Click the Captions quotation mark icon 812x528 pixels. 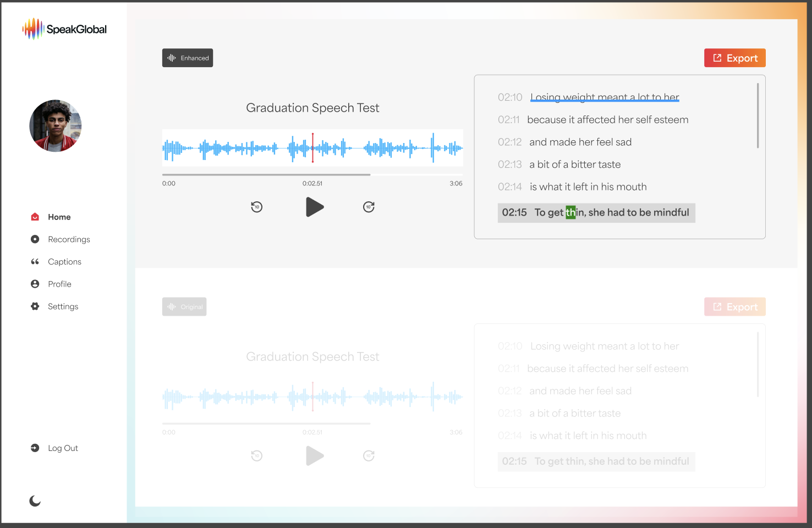(35, 262)
